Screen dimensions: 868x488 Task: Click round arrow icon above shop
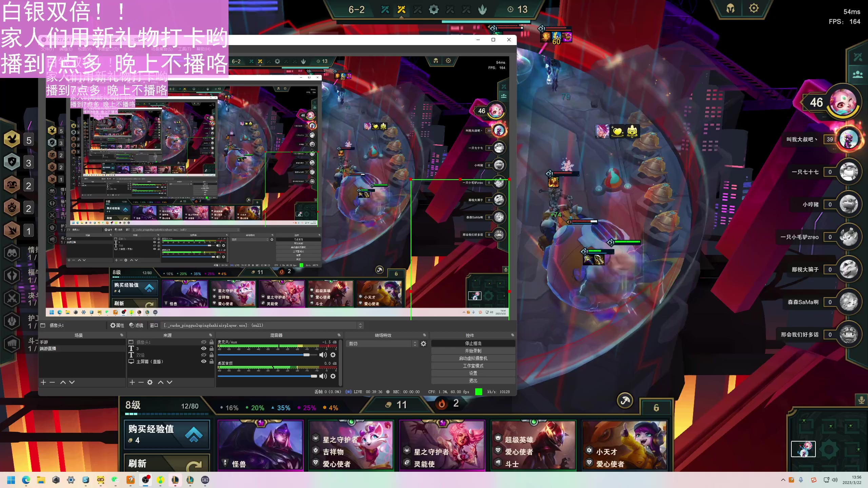point(625,401)
